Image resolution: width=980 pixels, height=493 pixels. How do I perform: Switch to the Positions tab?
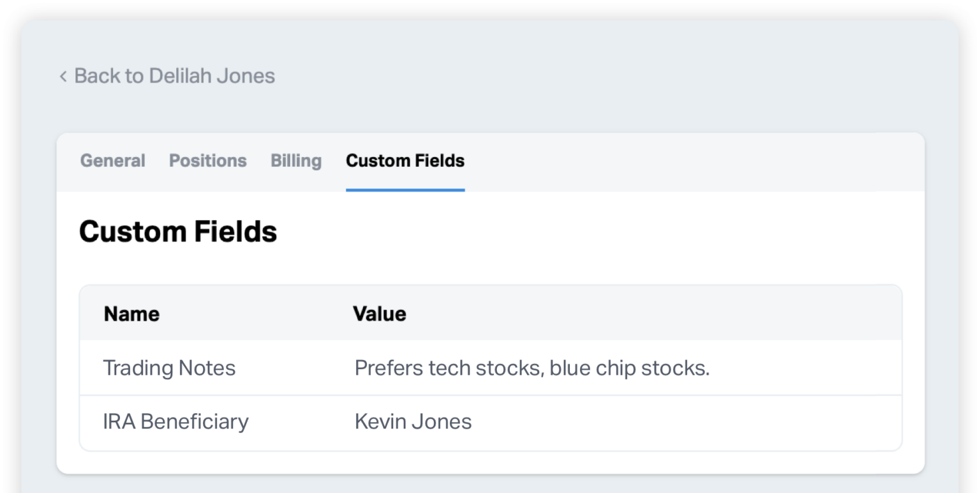(x=207, y=161)
